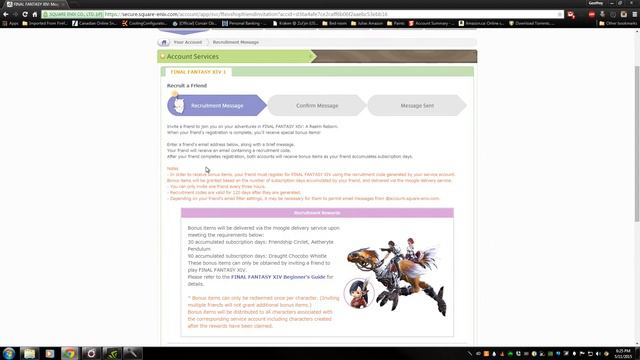Click the page vertical scrollbar thumb

tap(636, 143)
